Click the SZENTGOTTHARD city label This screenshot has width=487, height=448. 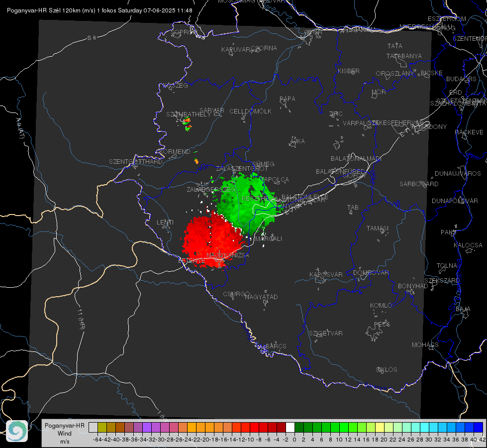(136, 162)
